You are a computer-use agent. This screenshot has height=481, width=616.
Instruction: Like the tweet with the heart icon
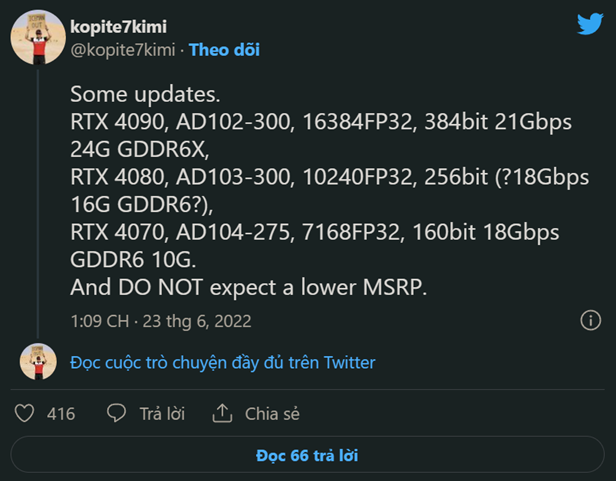[x=25, y=413]
